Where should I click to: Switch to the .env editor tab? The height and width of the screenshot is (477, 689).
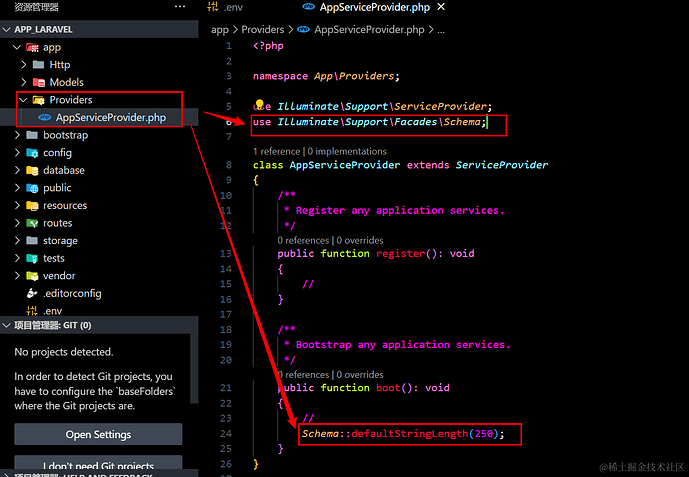coord(232,8)
